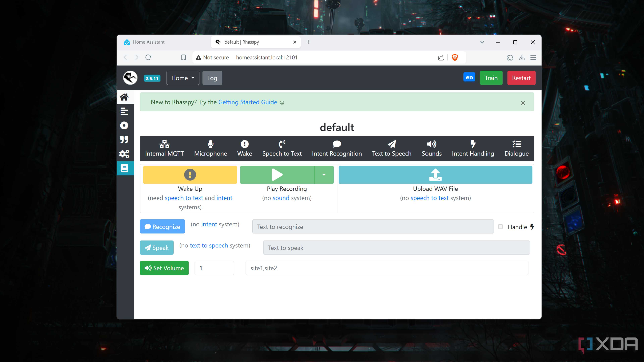Open the Sentences icon in the sidebar

tap(124, 111)
